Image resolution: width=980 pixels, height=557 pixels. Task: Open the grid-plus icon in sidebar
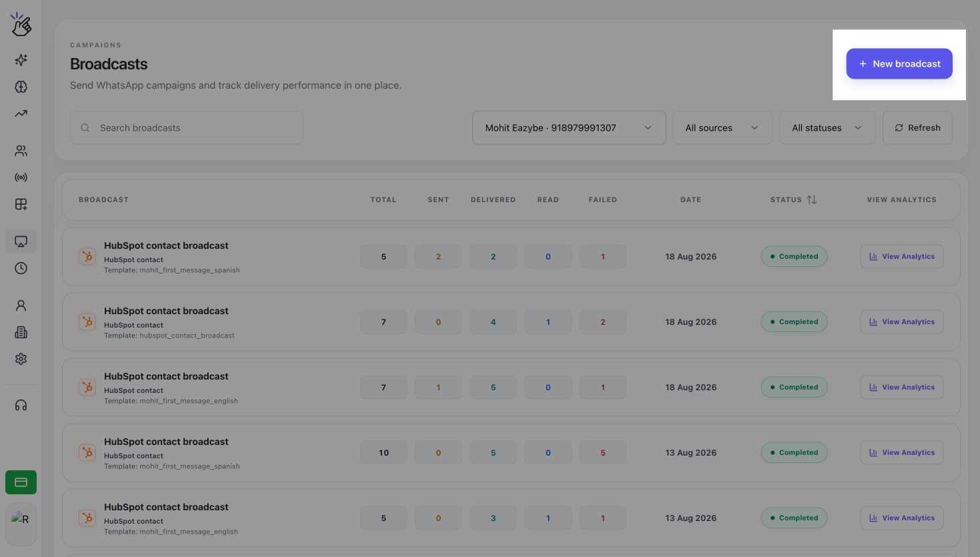(21, 204)
